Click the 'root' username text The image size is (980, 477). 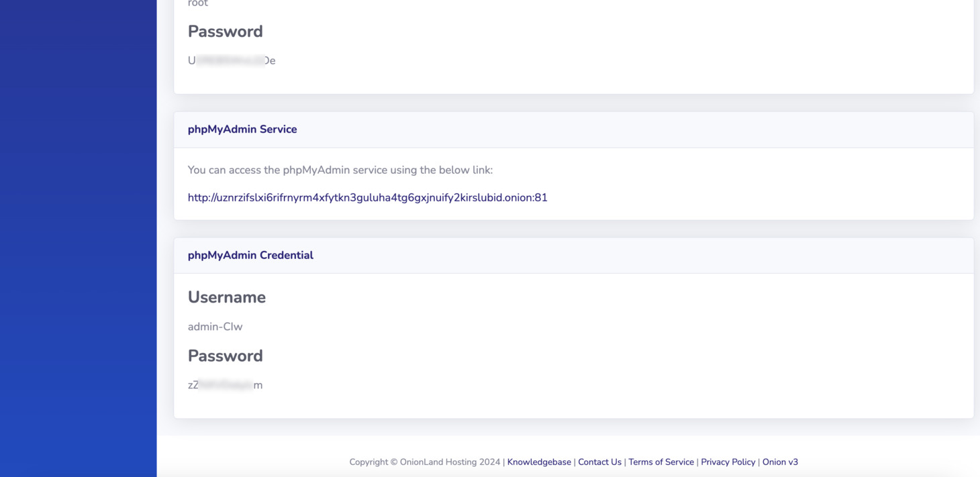click(198, 3)
